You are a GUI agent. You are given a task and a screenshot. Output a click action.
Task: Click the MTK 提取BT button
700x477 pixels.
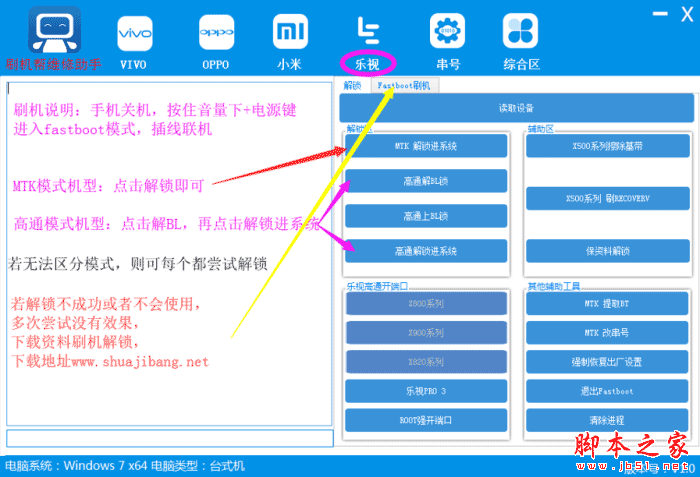click(x=607, y=304)
